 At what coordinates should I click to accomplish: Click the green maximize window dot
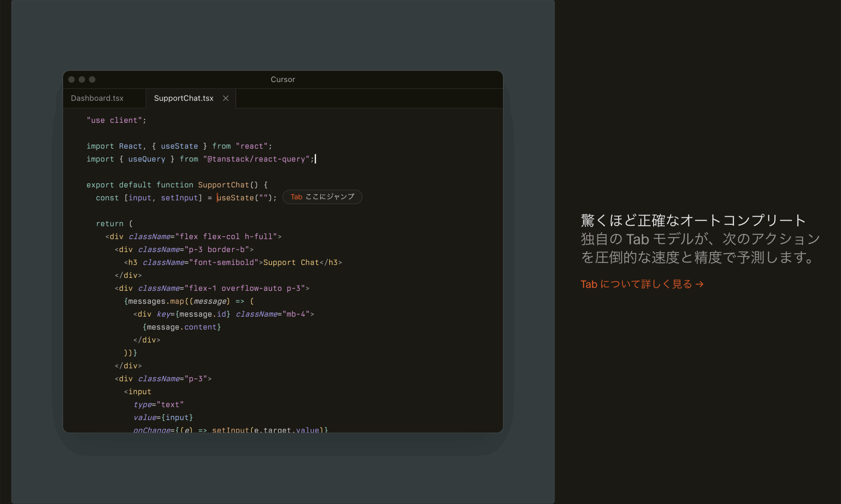92,79
